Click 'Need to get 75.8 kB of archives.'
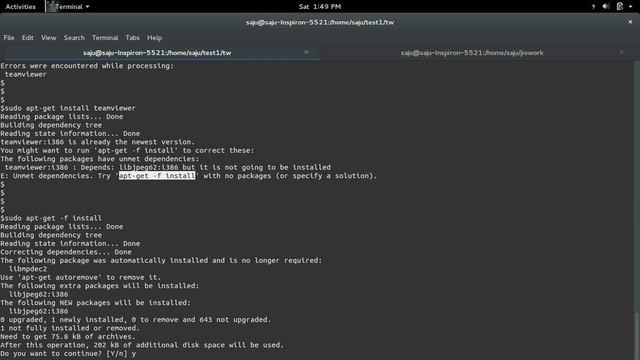 68,337
